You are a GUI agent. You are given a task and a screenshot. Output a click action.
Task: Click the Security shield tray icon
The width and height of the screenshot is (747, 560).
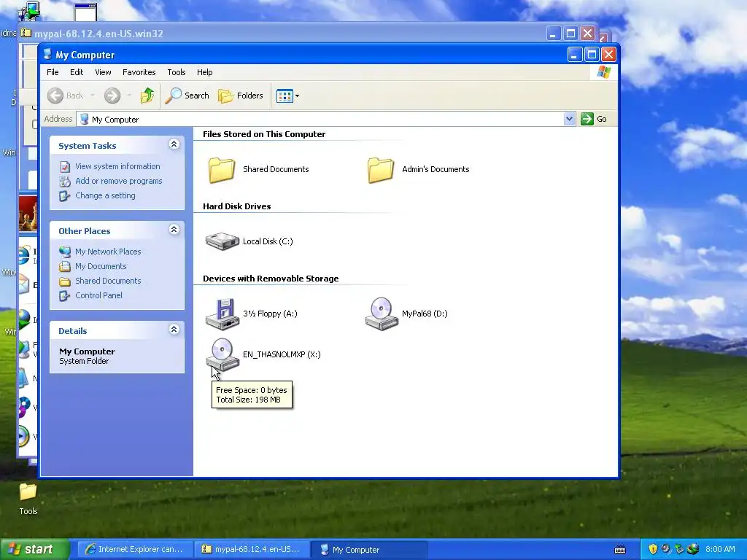tap(653, 549)
